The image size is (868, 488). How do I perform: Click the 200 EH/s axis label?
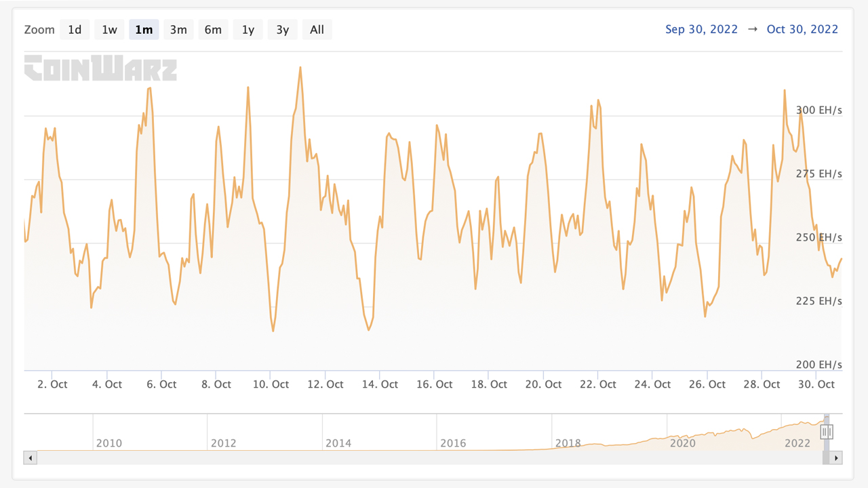819,365
